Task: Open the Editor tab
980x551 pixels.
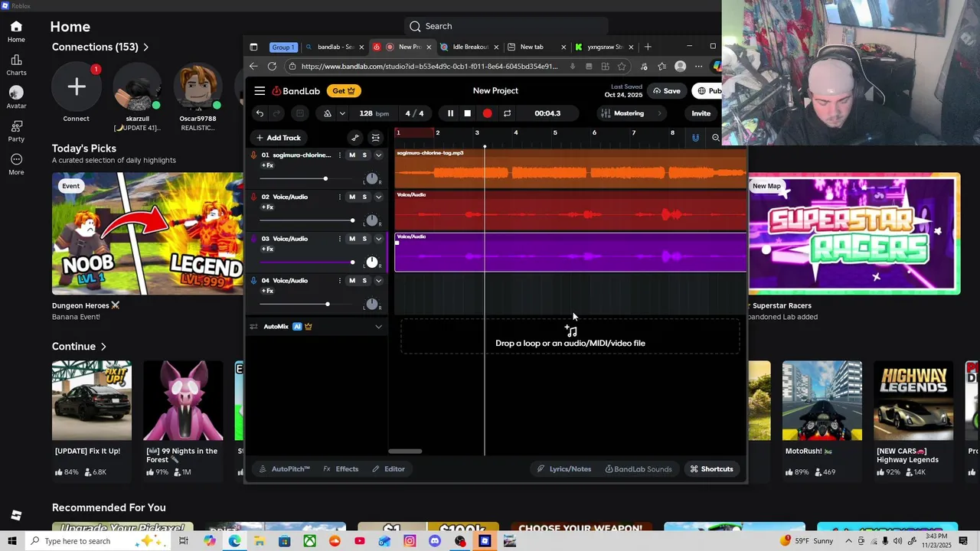Action: click(x=388, y=469)
